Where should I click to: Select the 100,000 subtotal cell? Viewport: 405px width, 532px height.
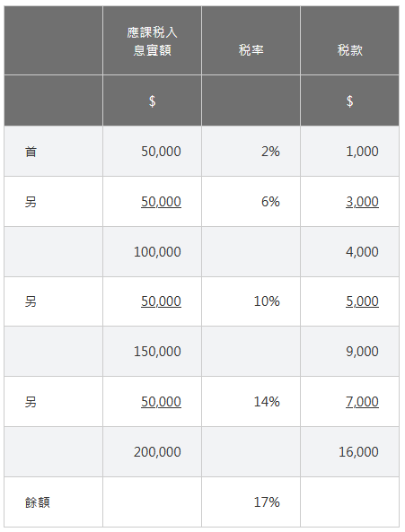pos(152,252)
